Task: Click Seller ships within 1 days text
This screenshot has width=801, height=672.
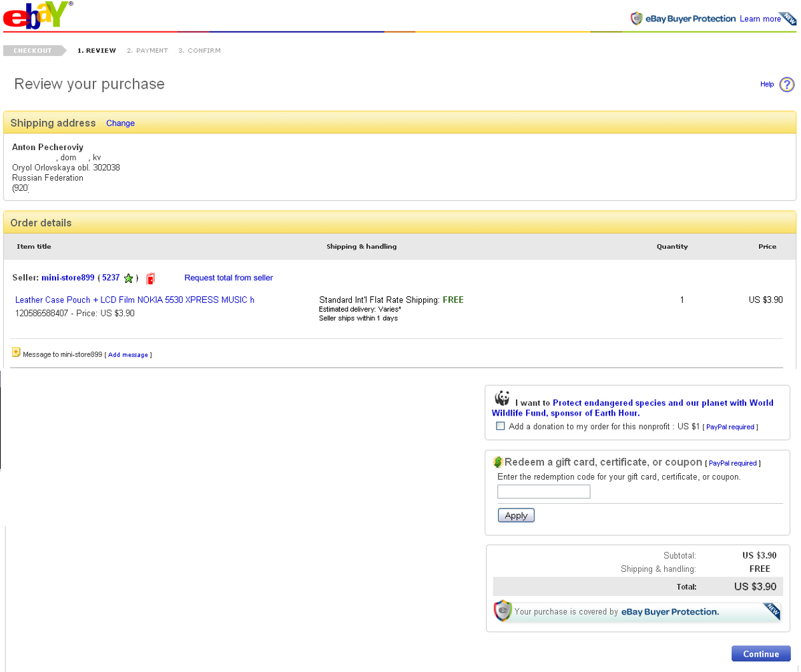Action: point(358,318)
